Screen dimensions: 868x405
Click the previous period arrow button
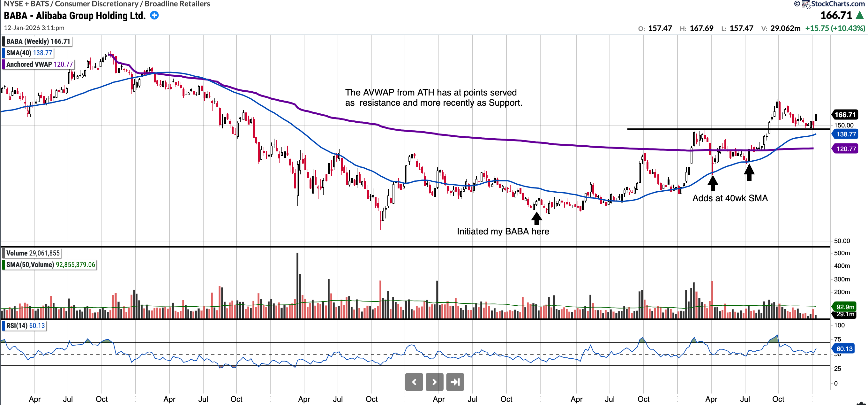click(414, 382)
